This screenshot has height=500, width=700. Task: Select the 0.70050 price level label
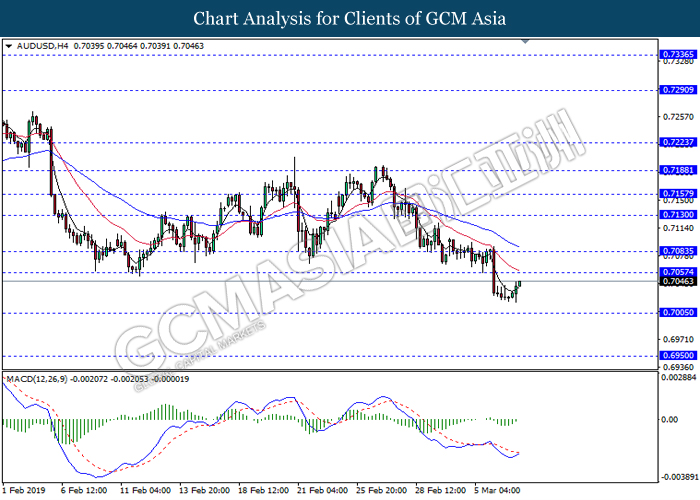pyautogui.click(x=678, y=312)
